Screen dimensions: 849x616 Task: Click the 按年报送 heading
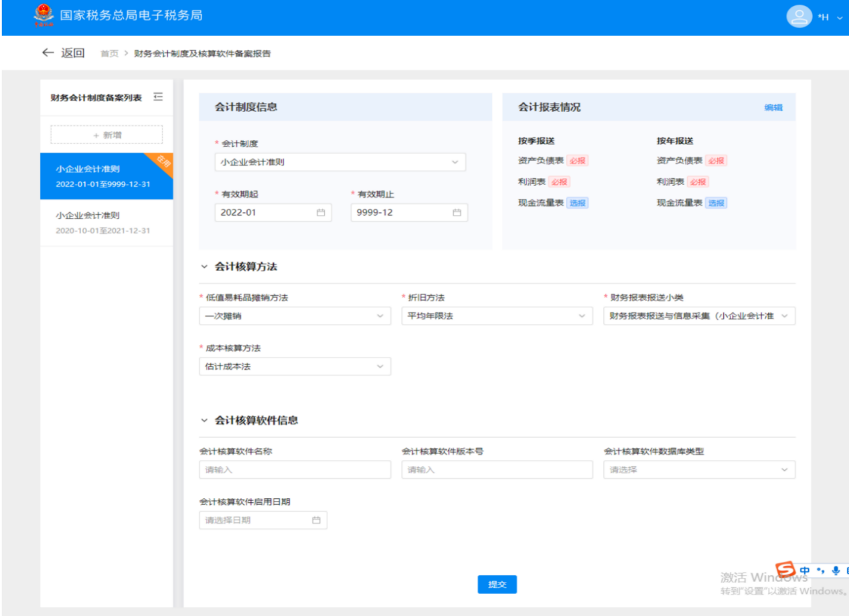(x=675, y=141)
